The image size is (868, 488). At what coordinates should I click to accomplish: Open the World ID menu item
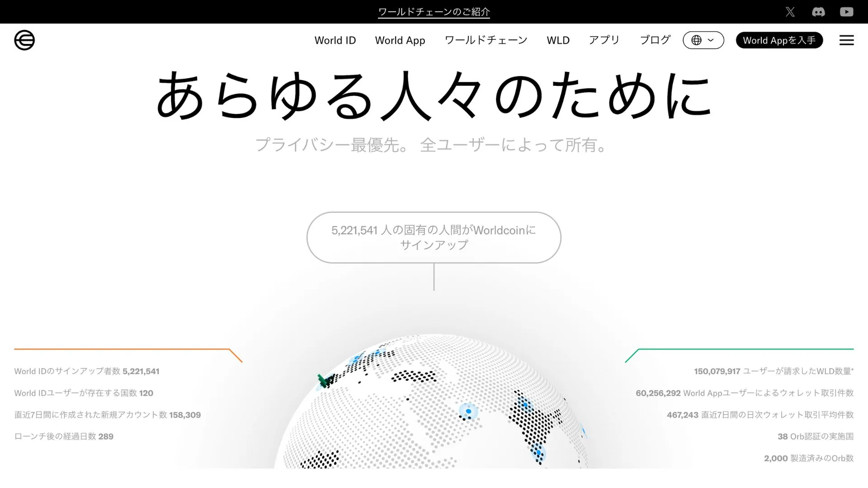(x=335, y=40)
